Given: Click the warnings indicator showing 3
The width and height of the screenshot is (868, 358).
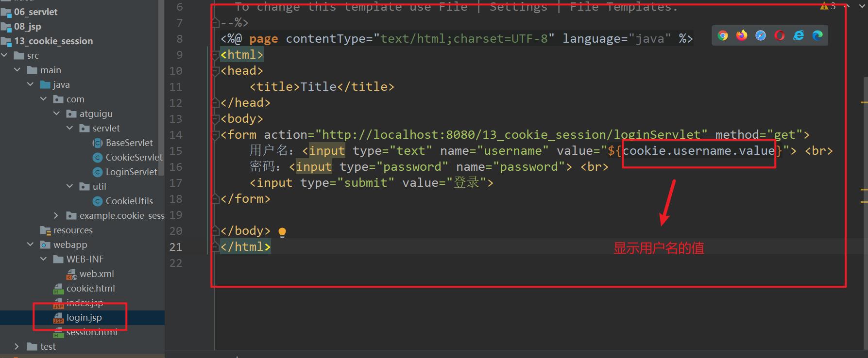Looking at the screenshot, I should [x=828, y=6].
